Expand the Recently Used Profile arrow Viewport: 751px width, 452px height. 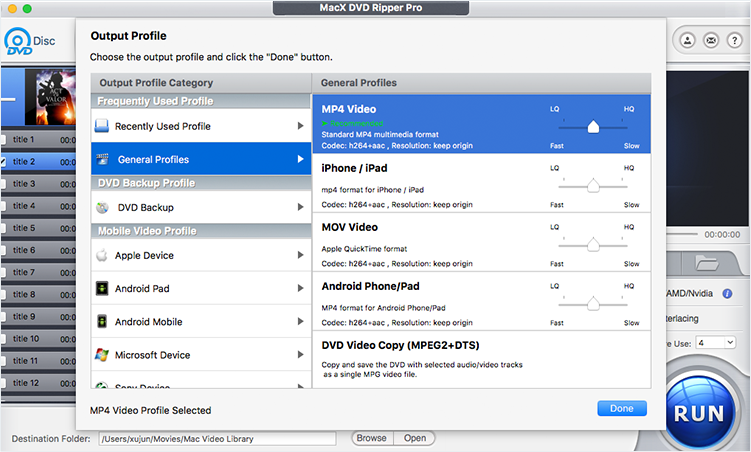300,126
